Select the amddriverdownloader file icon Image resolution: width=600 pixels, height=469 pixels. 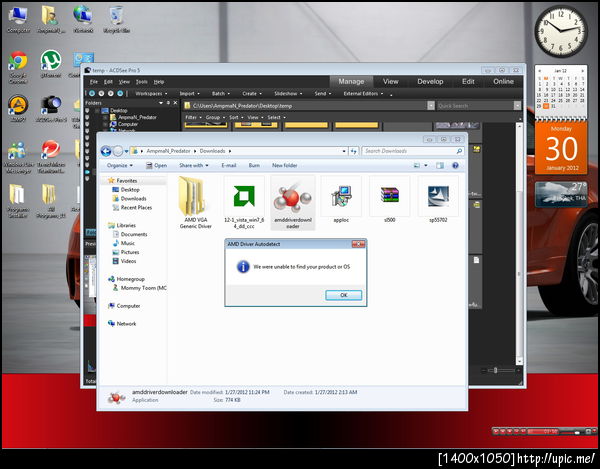click(x=293, y=203)
